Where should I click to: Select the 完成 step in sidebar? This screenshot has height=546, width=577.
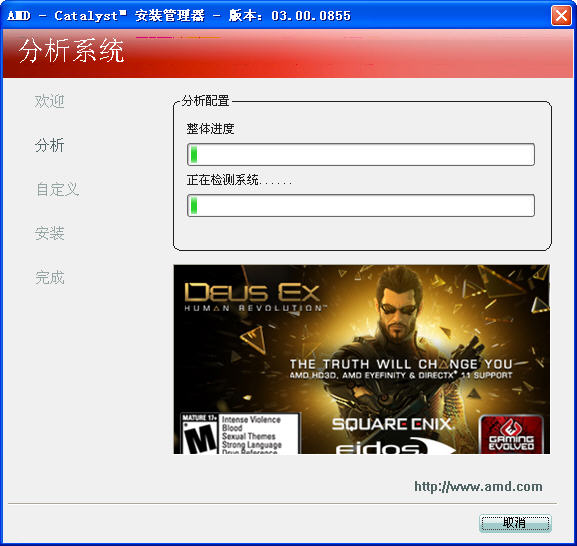click(x=50, y=277)
